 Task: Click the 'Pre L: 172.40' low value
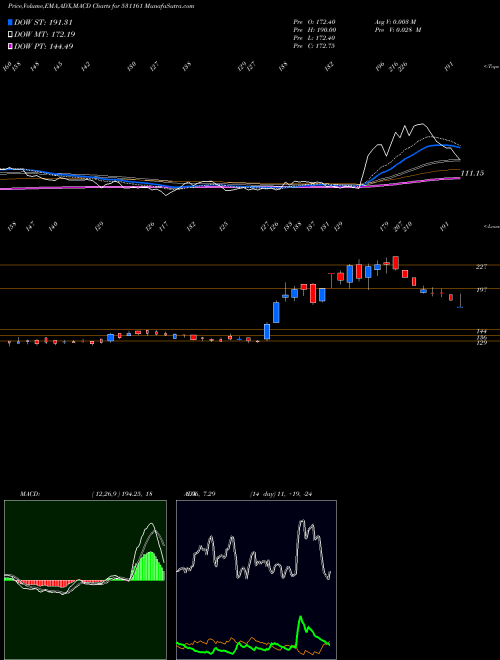314,38
